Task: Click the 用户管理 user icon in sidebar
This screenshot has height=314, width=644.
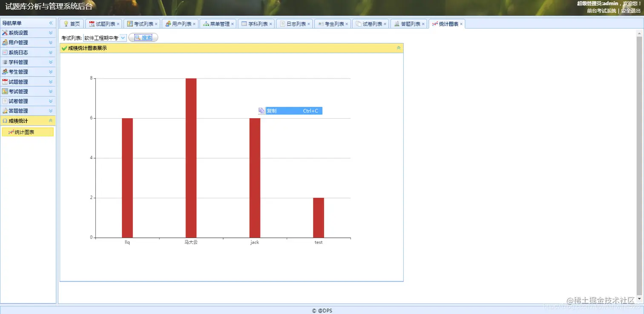Action: [x=5, y=43]
